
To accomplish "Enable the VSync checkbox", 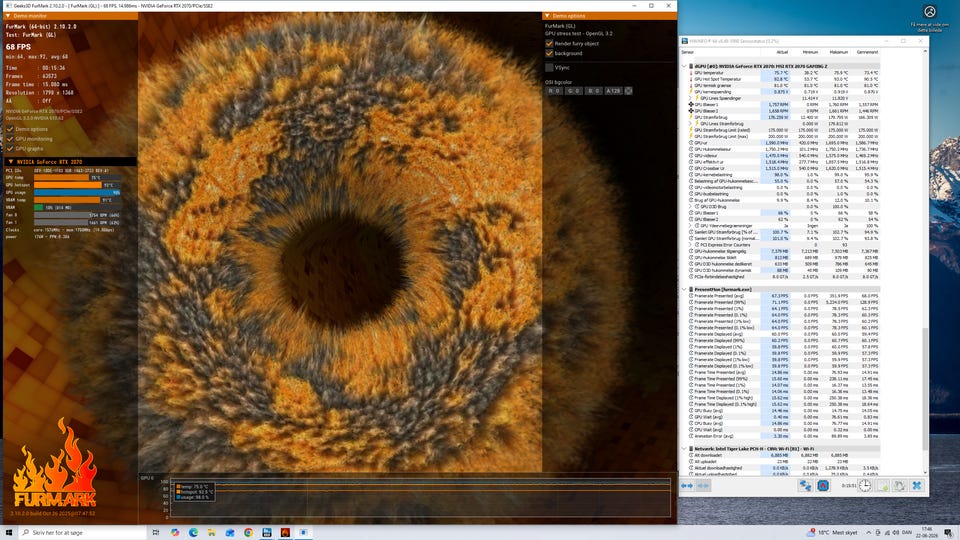I will coord(549,67).
